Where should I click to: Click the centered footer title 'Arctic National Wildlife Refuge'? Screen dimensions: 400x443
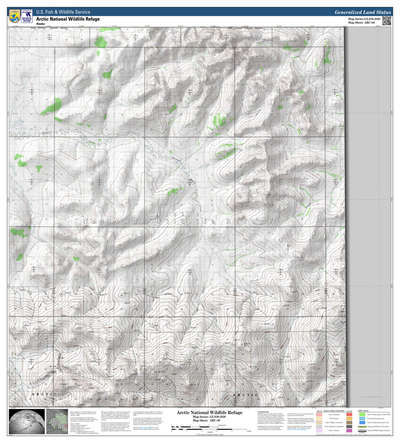[x=210, y=413]
